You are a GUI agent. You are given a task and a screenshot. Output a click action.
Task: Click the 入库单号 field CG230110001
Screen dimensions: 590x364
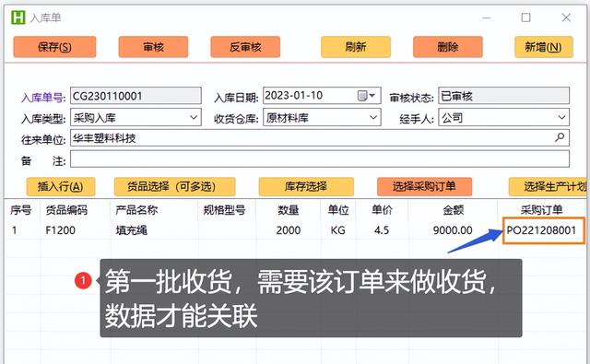tap(136, 96)
